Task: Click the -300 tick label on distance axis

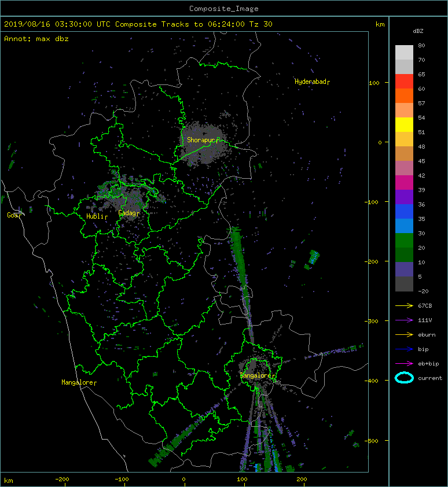Action: (371, 321)
